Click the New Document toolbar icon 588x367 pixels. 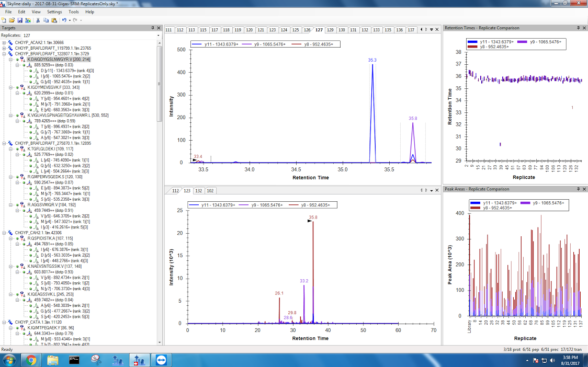point(4,20)
